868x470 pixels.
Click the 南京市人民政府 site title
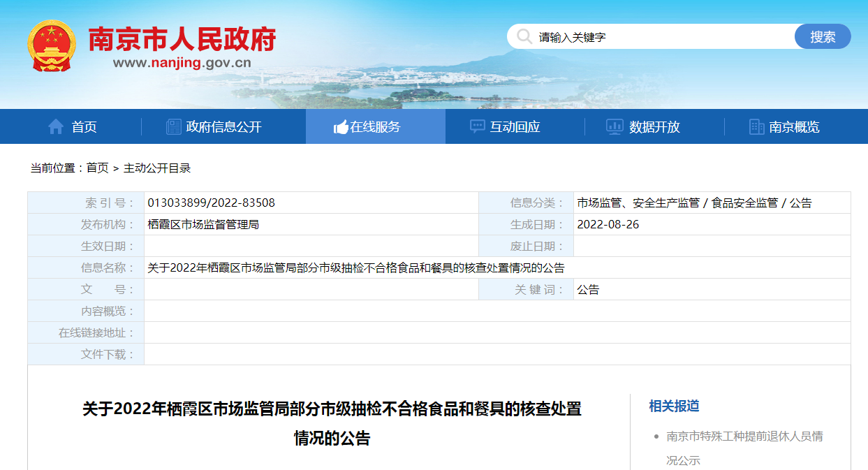pos(182,39)
